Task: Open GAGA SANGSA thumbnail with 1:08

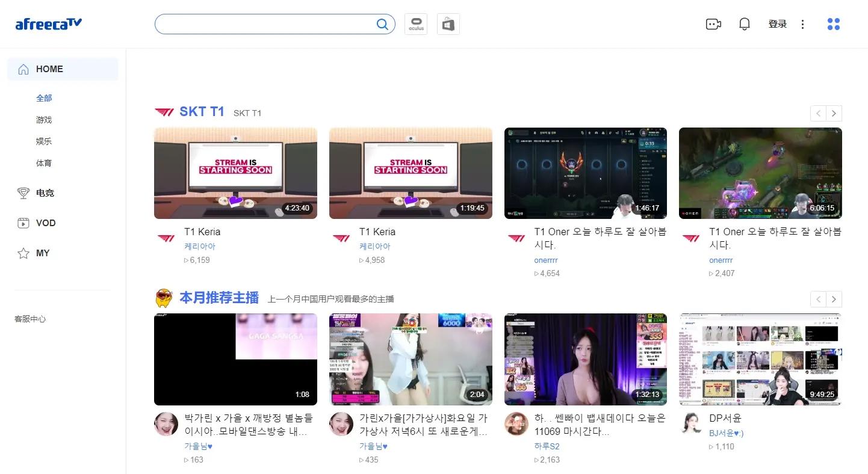Action: (x=235, y=359)
